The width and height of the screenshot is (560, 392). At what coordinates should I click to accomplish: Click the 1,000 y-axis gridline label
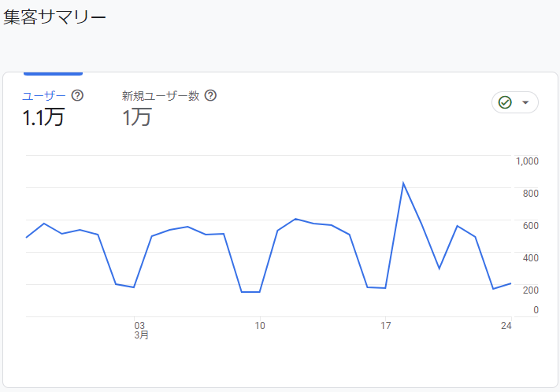(x=527, y=161)
